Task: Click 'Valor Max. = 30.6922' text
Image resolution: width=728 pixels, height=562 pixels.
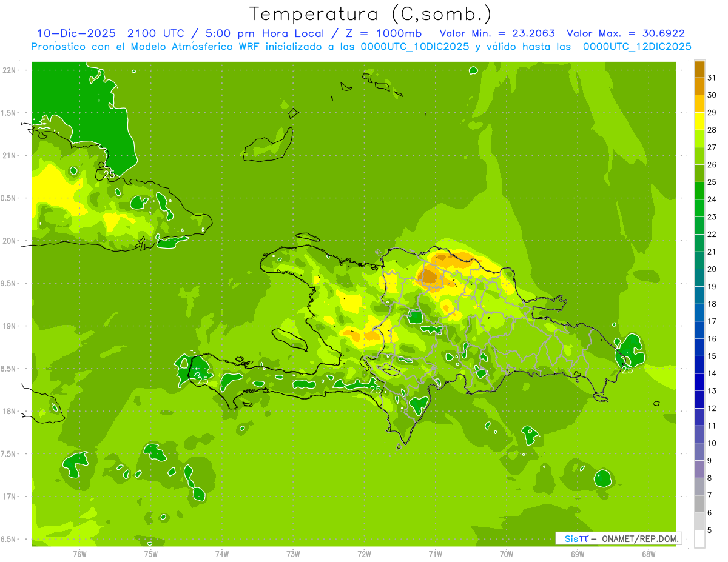Action: pyautogui.click(x=625, y=33)
